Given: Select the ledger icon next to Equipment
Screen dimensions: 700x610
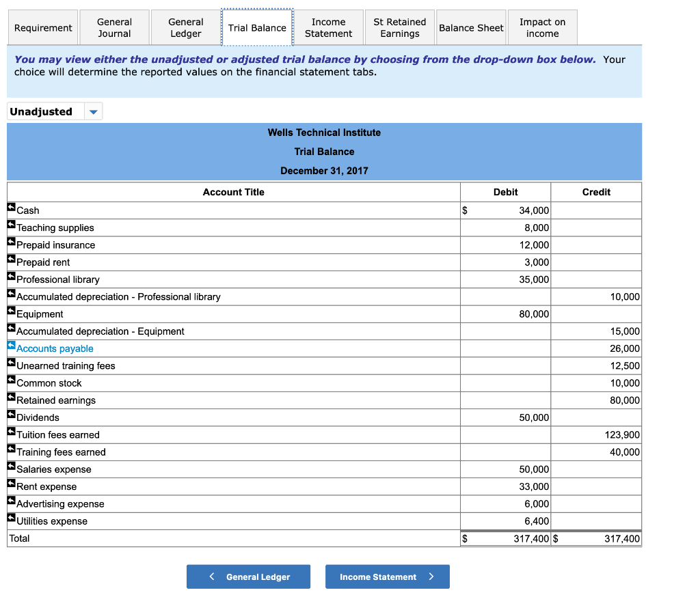Looking at the screenshot, I should 10,310.
